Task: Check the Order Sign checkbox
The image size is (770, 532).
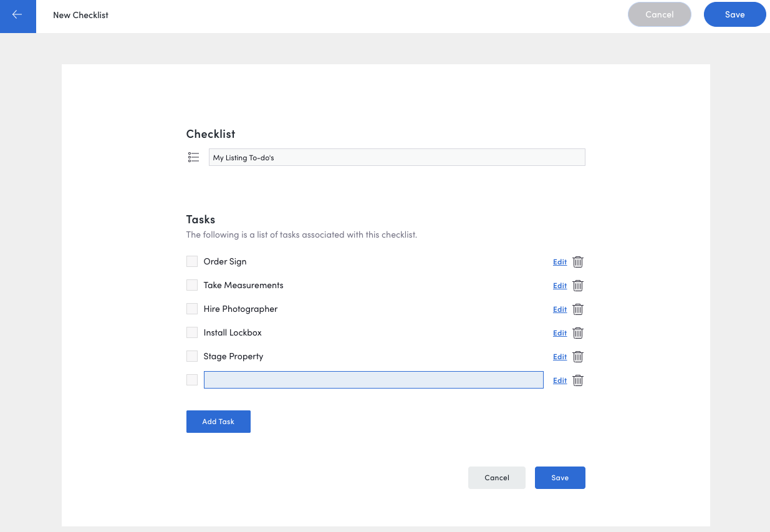Action: click(x=192, y=261)
